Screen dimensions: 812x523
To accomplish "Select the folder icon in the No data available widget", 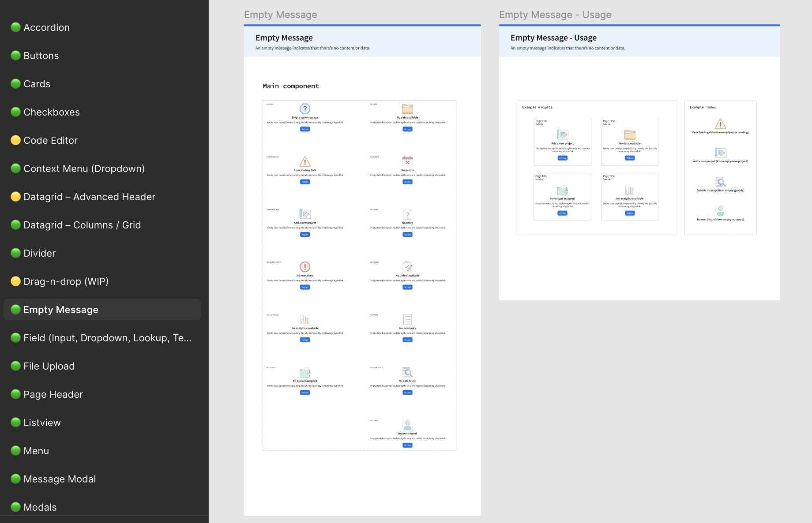I will (x=630, y=134).
